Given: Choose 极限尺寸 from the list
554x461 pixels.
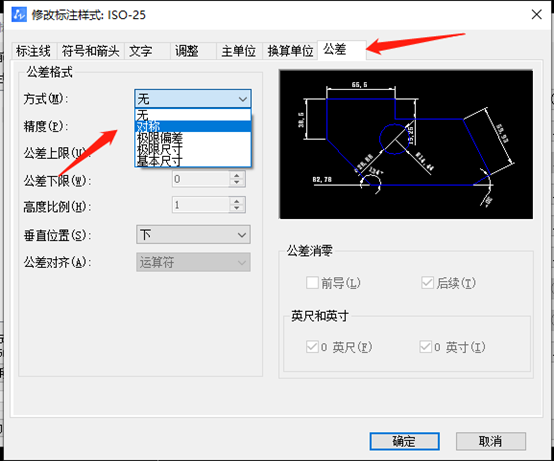Looking at the screenshot, I should [x=193, y=149].
